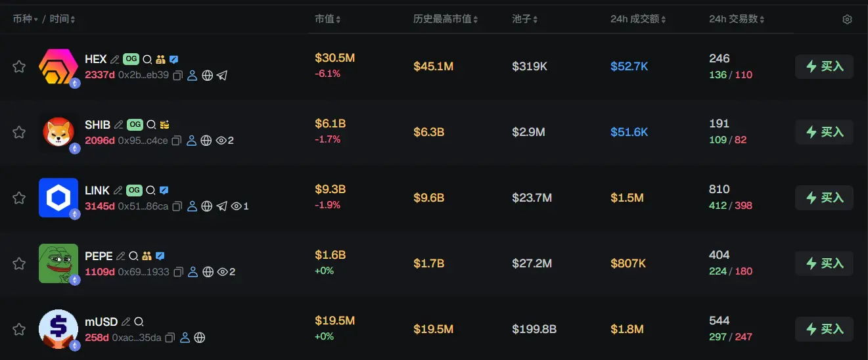Click 买入 button for mUSD
Screen dimensions: 868x360
point(824,329)
